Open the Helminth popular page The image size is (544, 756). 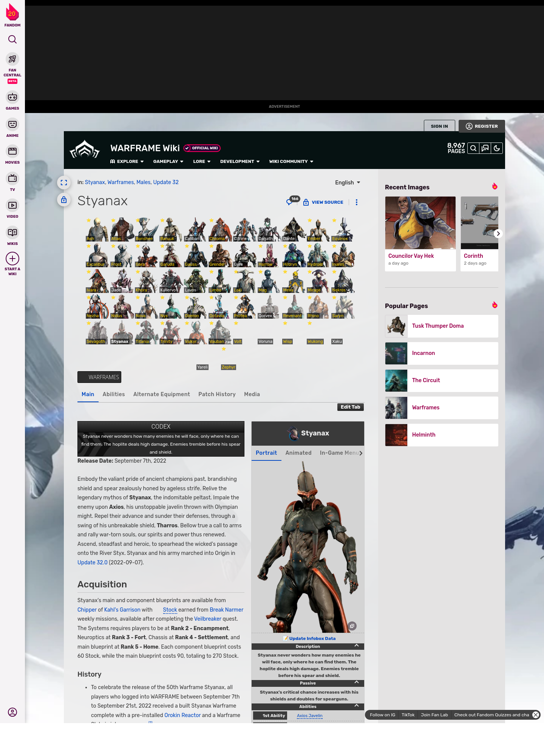442,435
